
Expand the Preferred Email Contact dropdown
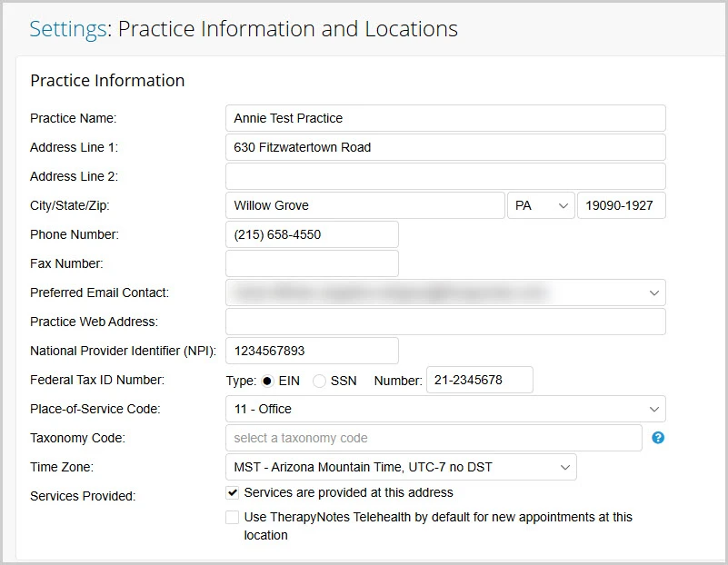(x=445, y=292)
